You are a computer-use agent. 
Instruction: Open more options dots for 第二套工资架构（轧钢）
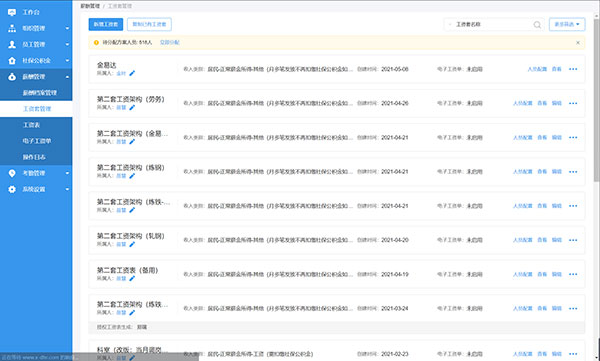click(573, 240)
